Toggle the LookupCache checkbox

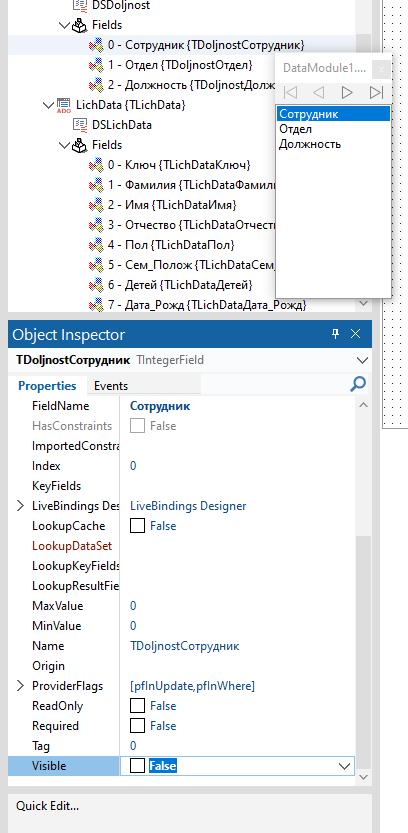138,526
